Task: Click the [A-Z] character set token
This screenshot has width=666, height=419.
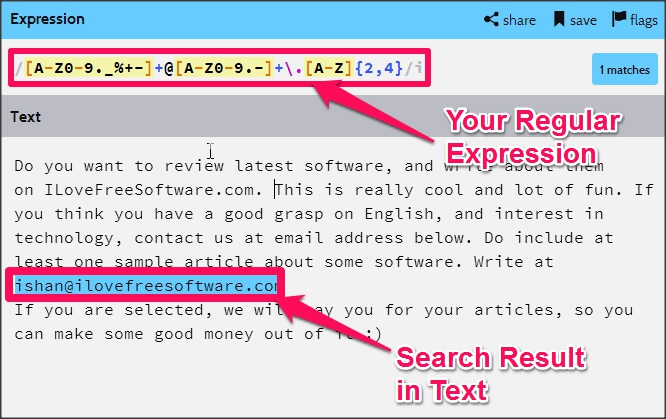Action: pos(329,68)
